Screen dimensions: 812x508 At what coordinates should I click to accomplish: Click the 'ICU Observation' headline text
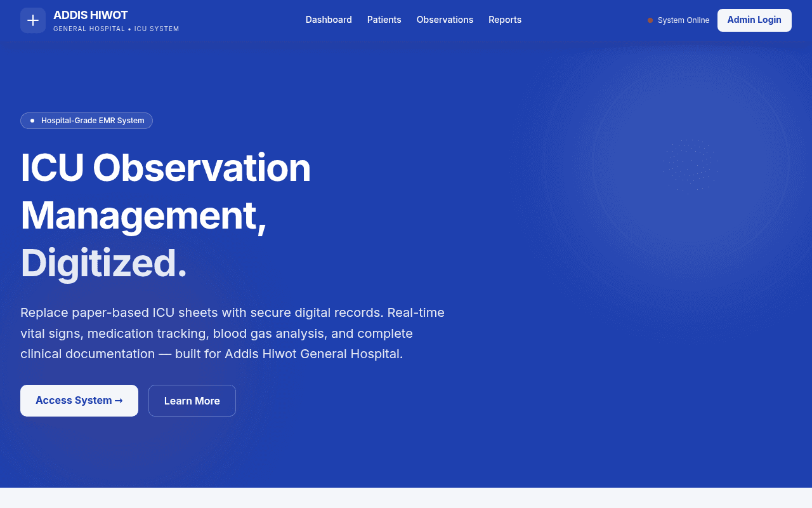(x=166, y=168)
